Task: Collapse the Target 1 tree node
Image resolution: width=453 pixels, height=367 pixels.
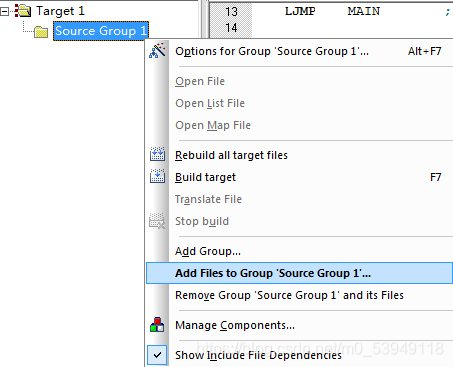Action: click(x=4, y=12)
